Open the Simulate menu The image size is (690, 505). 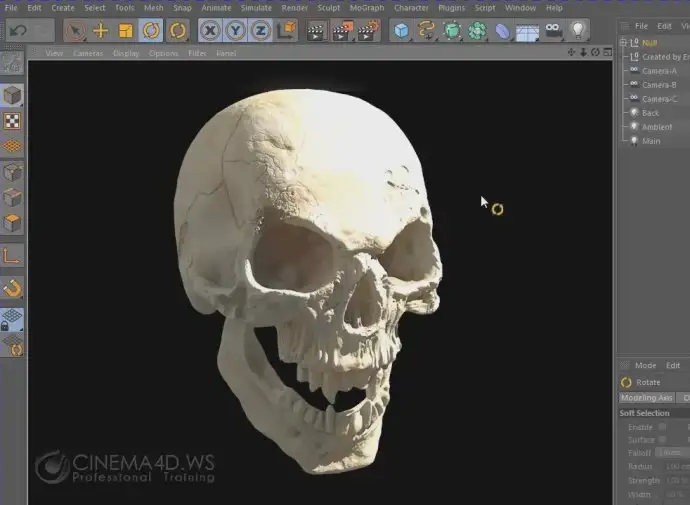256,8
